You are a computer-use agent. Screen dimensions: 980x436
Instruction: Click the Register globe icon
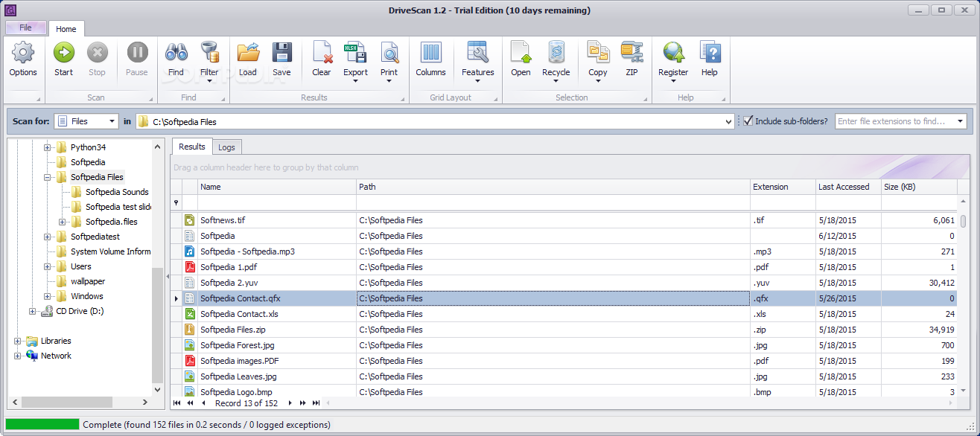click(x=673, y=54)
